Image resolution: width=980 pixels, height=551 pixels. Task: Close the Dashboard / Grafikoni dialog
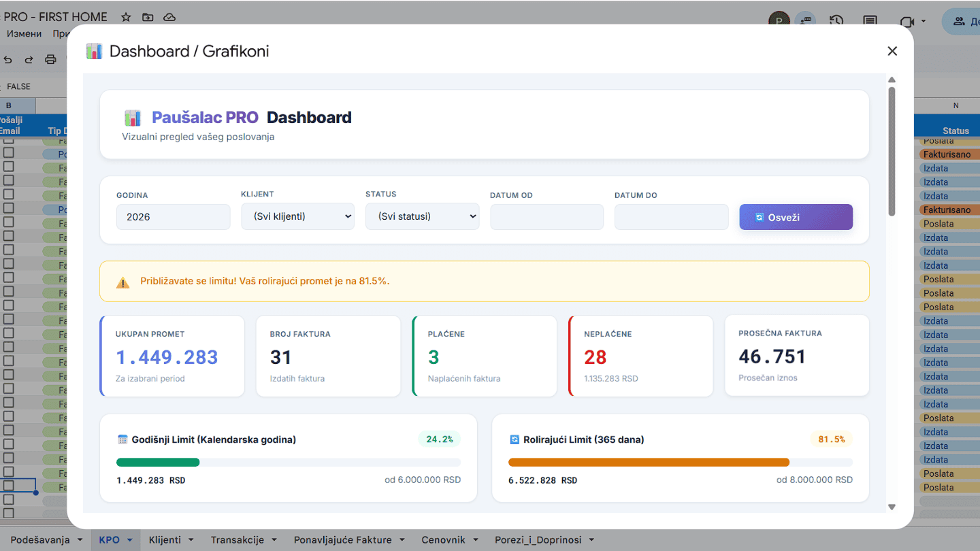click(892, 51)
